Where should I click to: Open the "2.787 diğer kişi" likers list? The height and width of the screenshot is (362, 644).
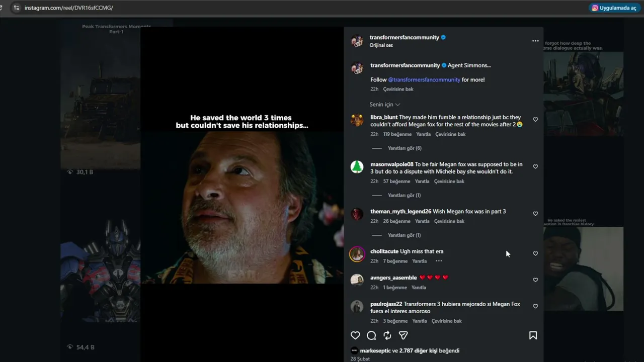tap(418, 350)
